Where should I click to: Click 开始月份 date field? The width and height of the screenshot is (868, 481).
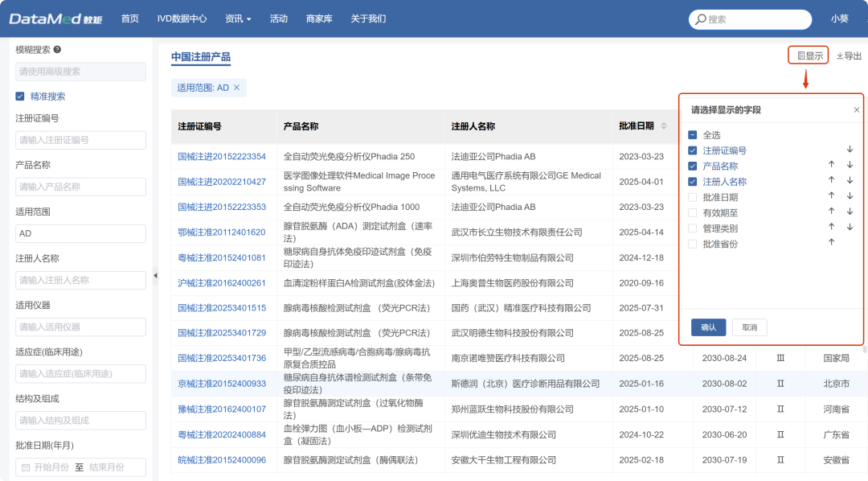[x=51, y=467]
